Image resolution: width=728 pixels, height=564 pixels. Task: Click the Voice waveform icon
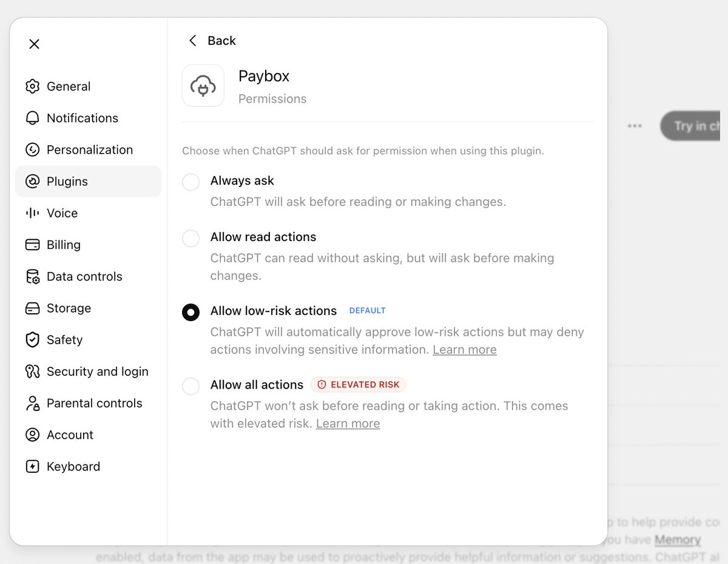click(32, 212)
